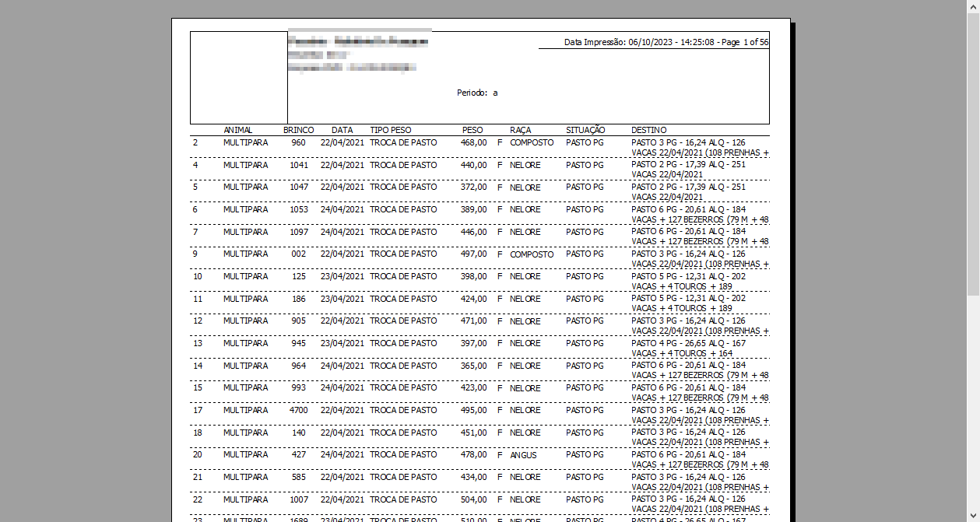980x522 pixels.
Task: Click the vertical scrollbar thumb
Action: click(973, 154)
